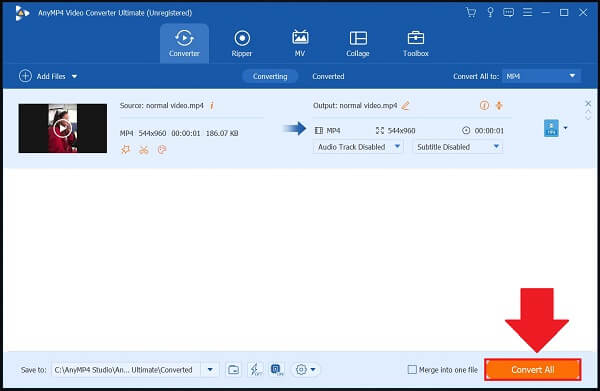Expand the Save to path dropdown

[210, 370]
